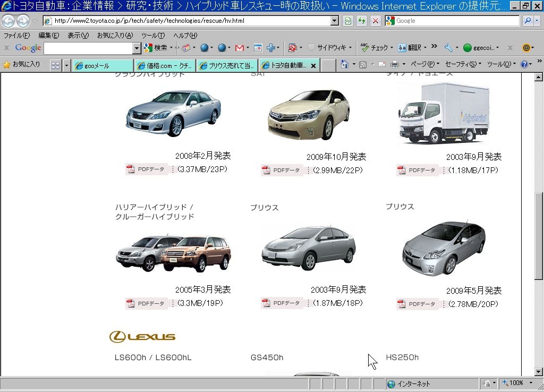The height and width of the screenshot is (392, 544).
Task: Click the Google logo on the toolbar
Action: tap(28, 48)
